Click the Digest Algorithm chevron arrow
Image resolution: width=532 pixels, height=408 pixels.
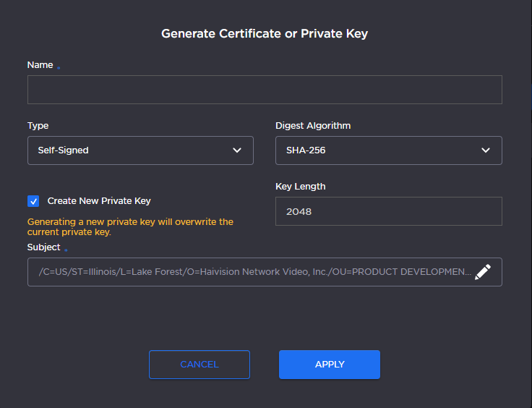pyautogui.click(x=486, y=150)
